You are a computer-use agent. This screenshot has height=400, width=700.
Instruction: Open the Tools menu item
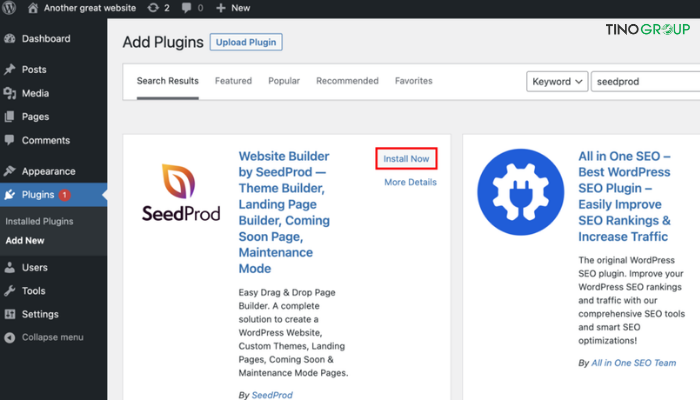point(33,291)
